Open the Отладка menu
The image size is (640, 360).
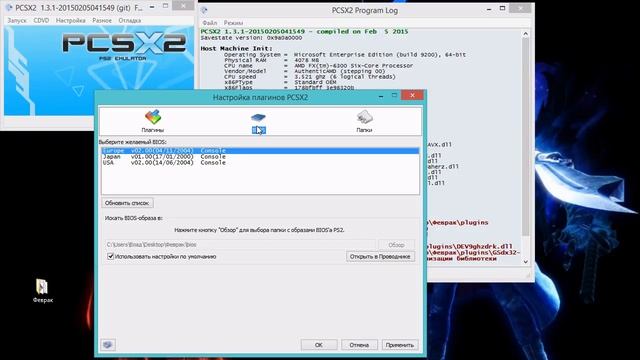(x=130, y=20)
